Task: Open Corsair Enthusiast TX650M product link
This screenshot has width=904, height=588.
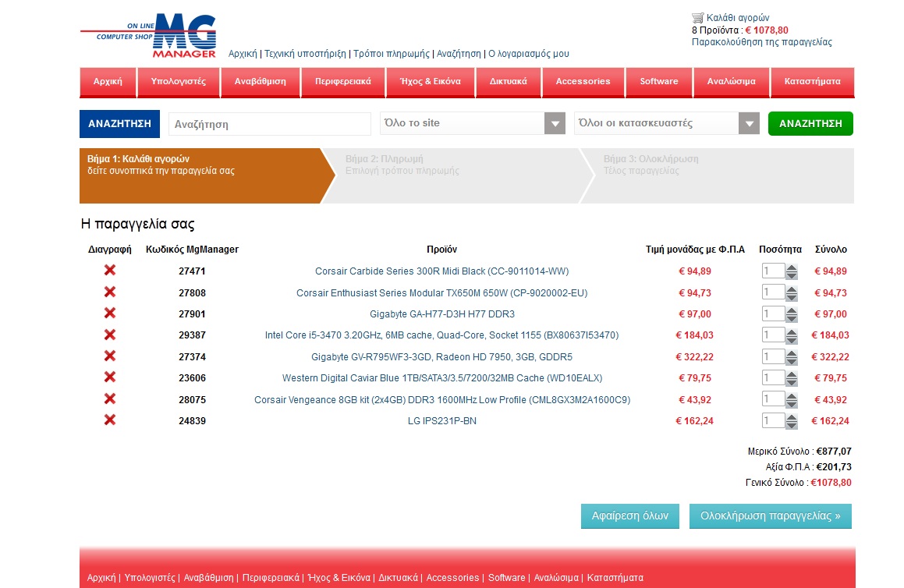Action: (441, 293)
